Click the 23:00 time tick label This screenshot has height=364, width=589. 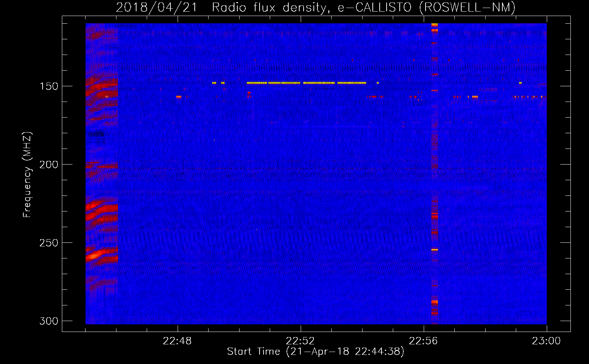(x=546, y=341)
